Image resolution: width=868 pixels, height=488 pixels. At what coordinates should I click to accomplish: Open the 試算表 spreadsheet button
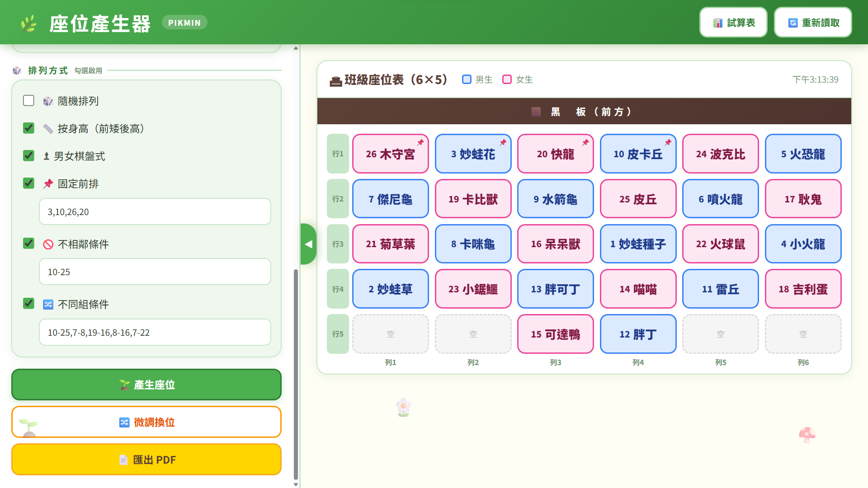733,23
